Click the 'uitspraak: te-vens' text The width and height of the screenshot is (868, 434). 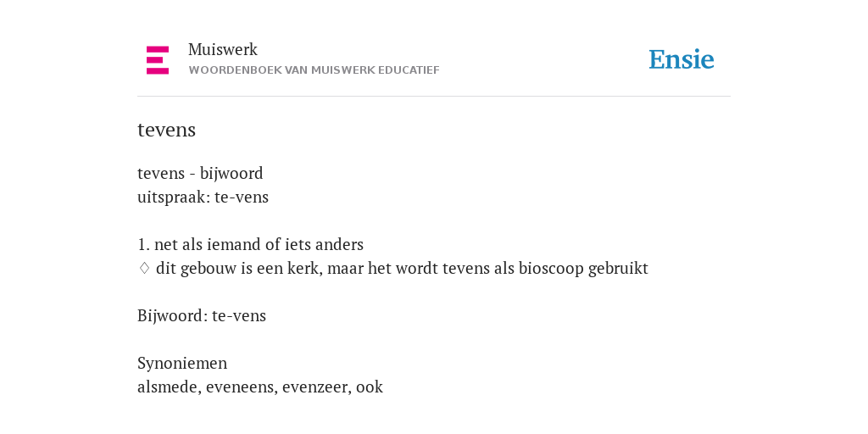(203, 197)
